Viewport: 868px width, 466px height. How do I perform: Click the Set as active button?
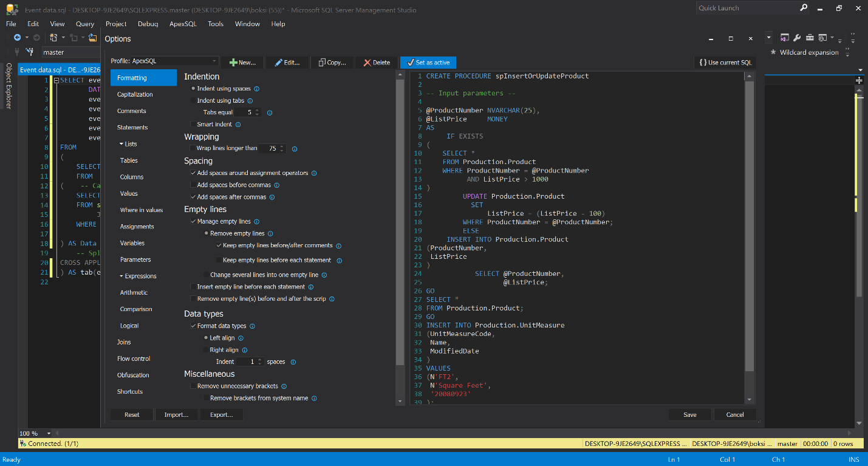click(x=428, y=63)
